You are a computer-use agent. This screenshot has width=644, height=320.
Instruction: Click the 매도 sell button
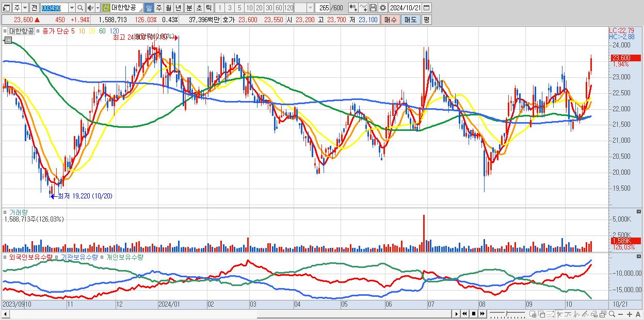(410, 20)
